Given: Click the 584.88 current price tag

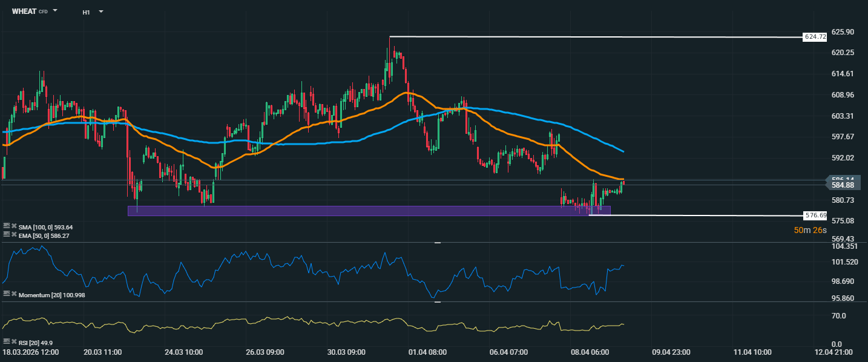Looking at the screenshot, I should tap(843, 185).
